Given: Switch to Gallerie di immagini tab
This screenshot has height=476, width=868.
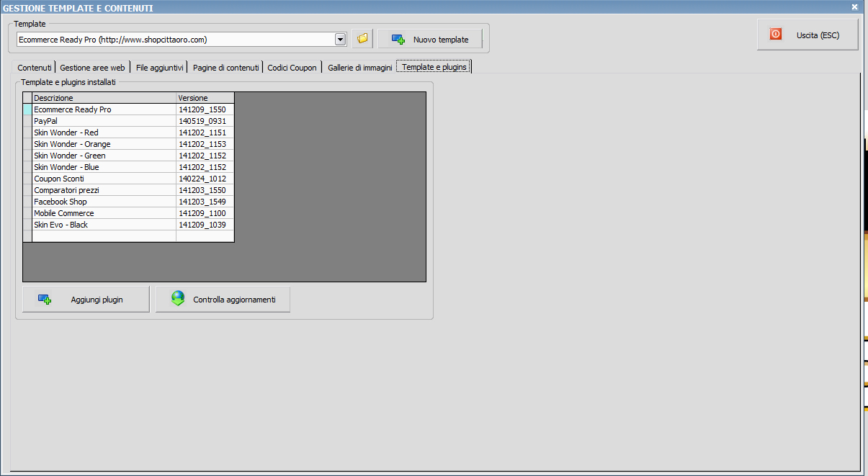Looking at the screenshot, I should coord(360,68).
